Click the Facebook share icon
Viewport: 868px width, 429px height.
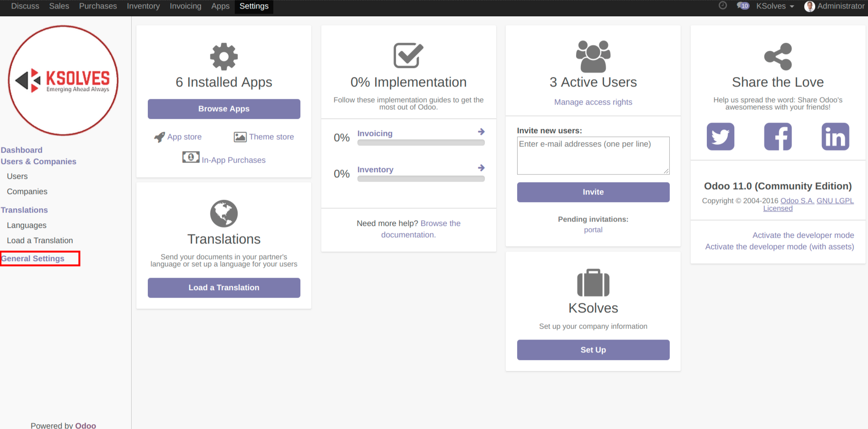778,136
